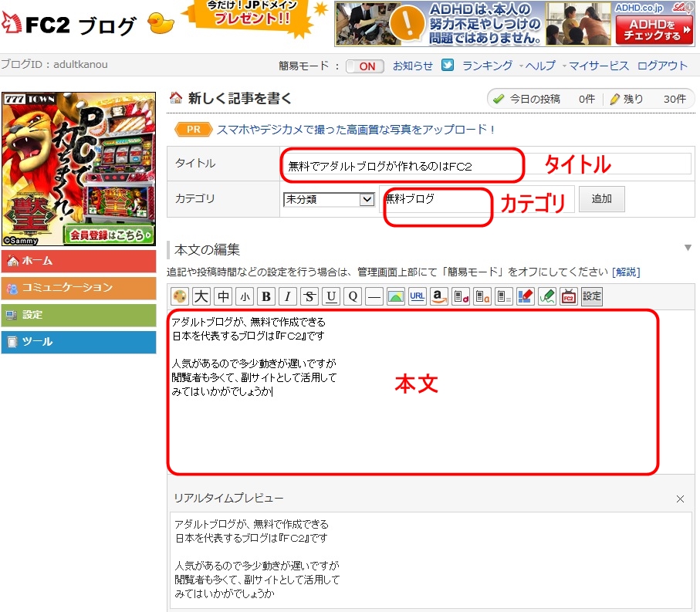Open the text color palette tool
This screenshot has height=612, width=700.
[180, 296]
